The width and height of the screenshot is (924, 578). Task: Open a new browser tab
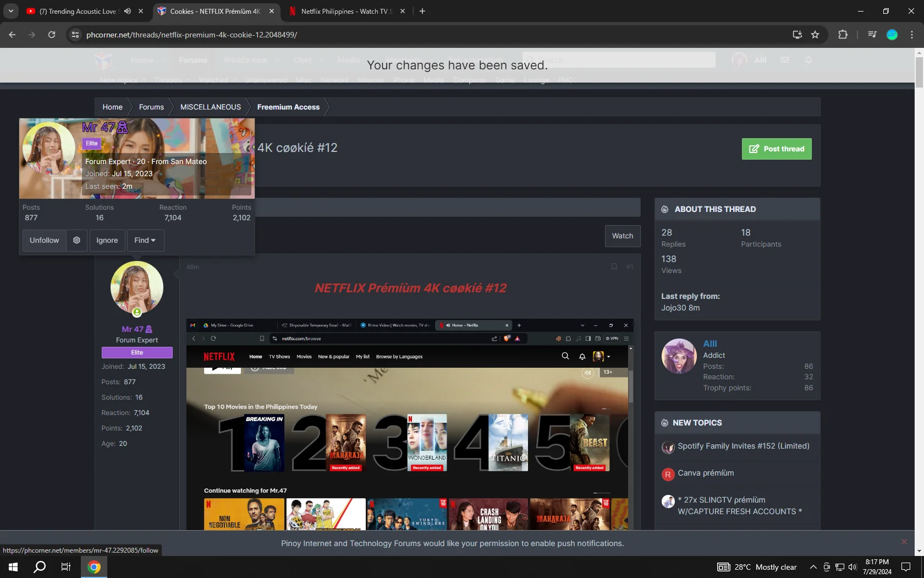pos(422,11)
